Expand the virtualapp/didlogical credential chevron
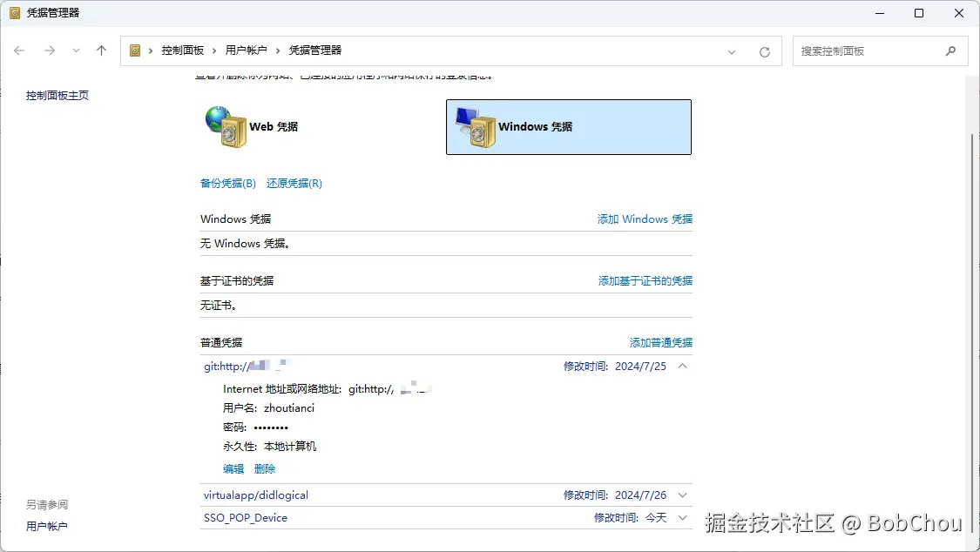Viewport: 980px width, 552px height. pos(682,495)
